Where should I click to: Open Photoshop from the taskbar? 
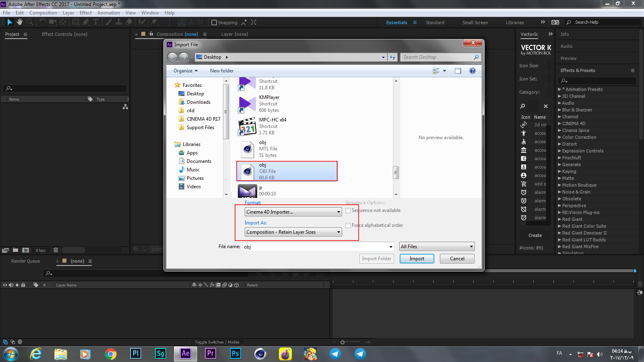(235, 354)
